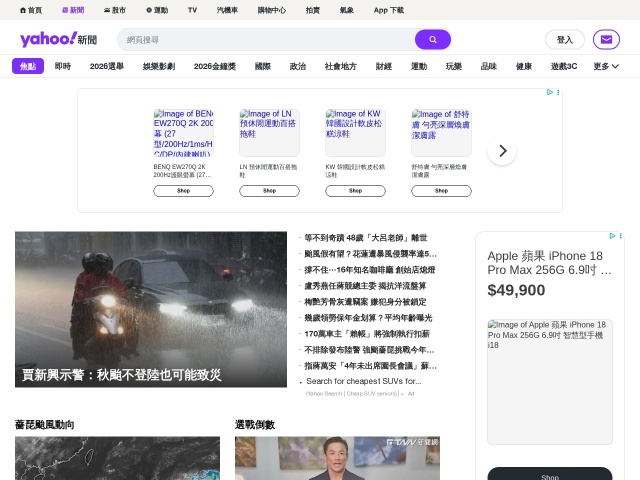This screenshot has height=480, width=640.
Task: Click Shop under LN 休閒運動 slippers
Action: point(269,191)
